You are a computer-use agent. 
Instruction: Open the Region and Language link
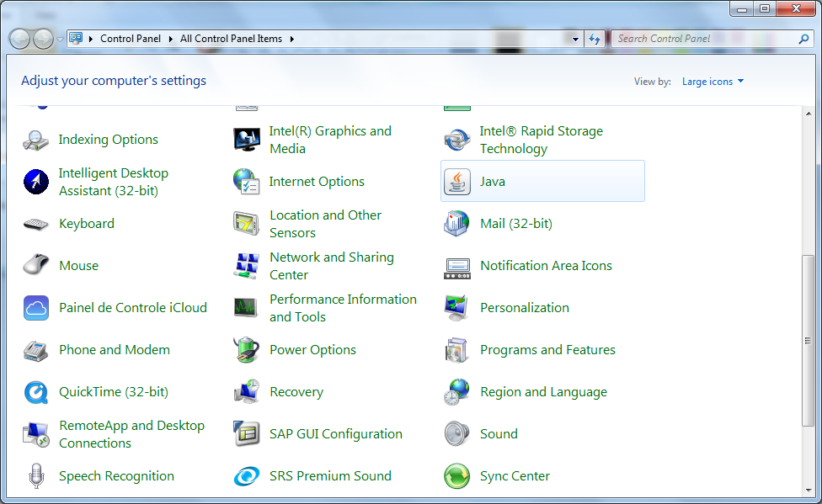543,392
